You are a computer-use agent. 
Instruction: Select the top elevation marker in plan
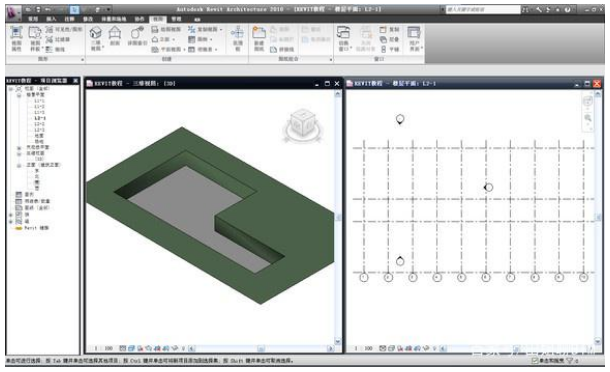400,119
